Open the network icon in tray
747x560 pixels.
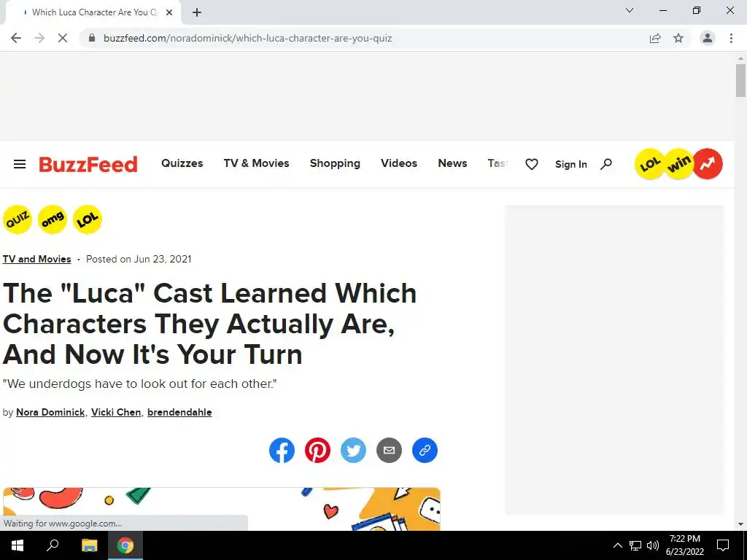(x=635, y=545)
